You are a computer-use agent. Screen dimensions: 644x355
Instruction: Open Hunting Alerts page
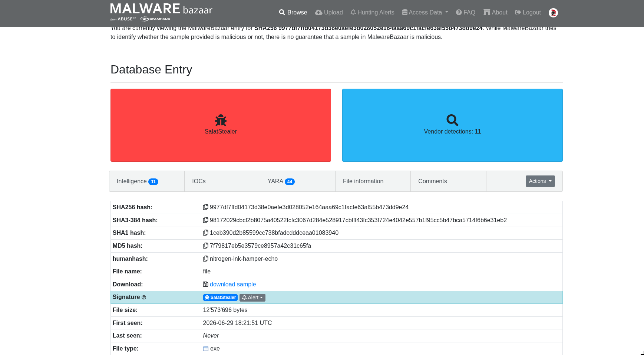pyautogui.click(x=372, y=12)
